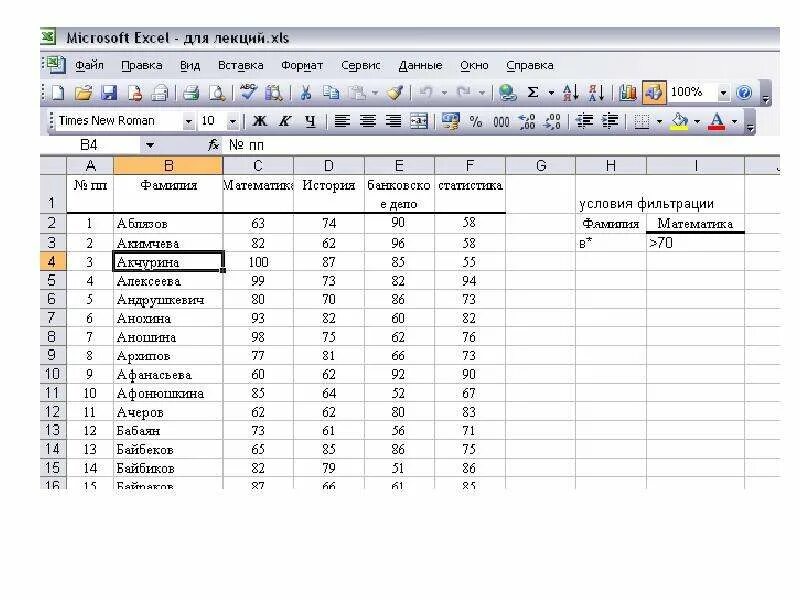
Task: Toggle Underline formatting (Ч)
Action: click(x=310, y=121)
